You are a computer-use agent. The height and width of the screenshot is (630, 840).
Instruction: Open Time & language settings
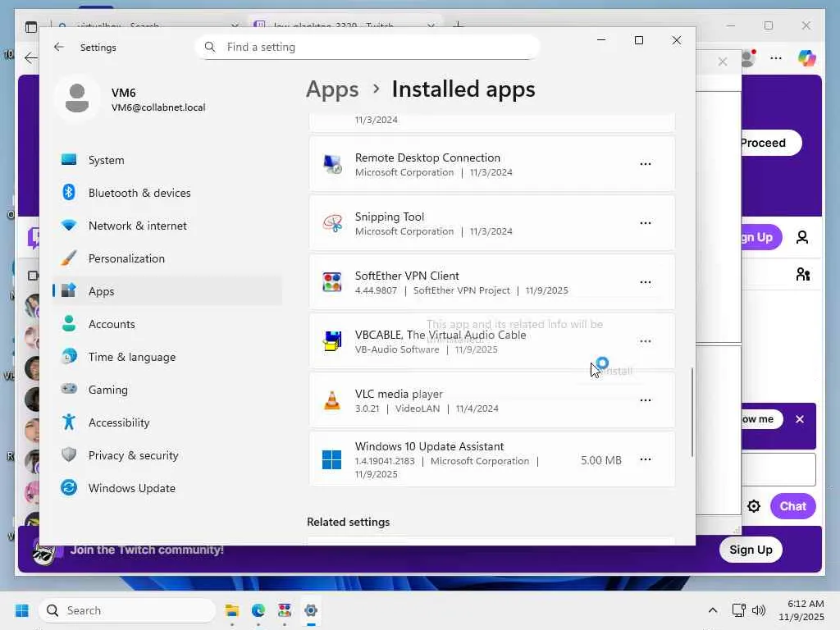pos(167,357)
